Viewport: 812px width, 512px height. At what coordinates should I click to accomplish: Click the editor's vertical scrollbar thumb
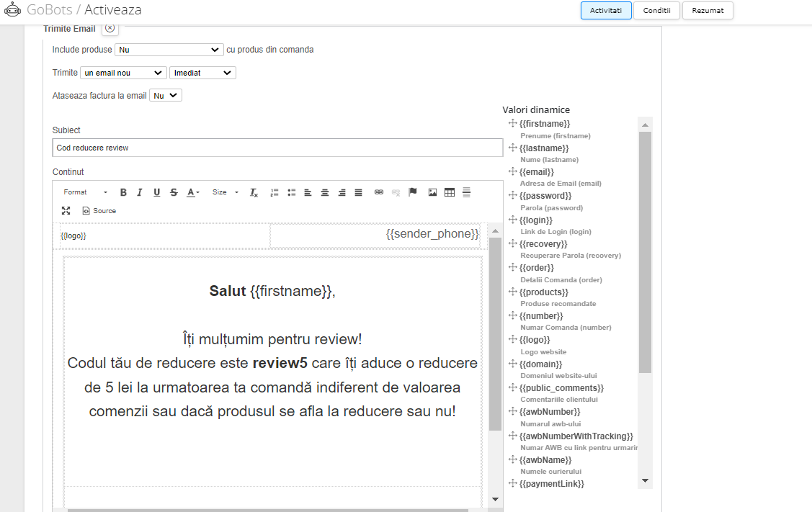495,334
